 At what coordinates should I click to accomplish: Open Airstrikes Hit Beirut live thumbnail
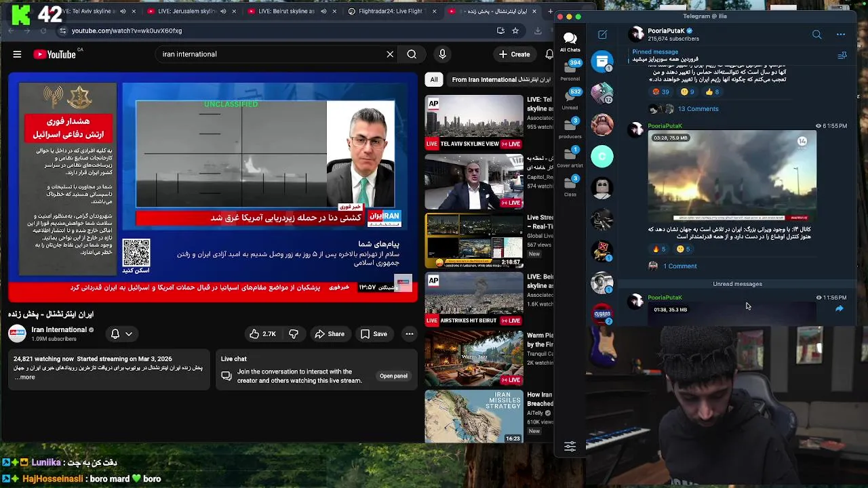(474, 299)
